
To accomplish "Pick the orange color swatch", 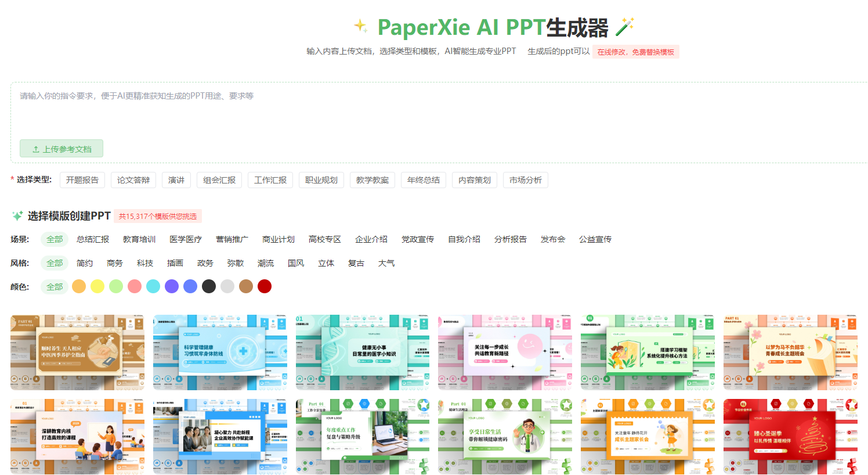I will (x=79, y=286).
